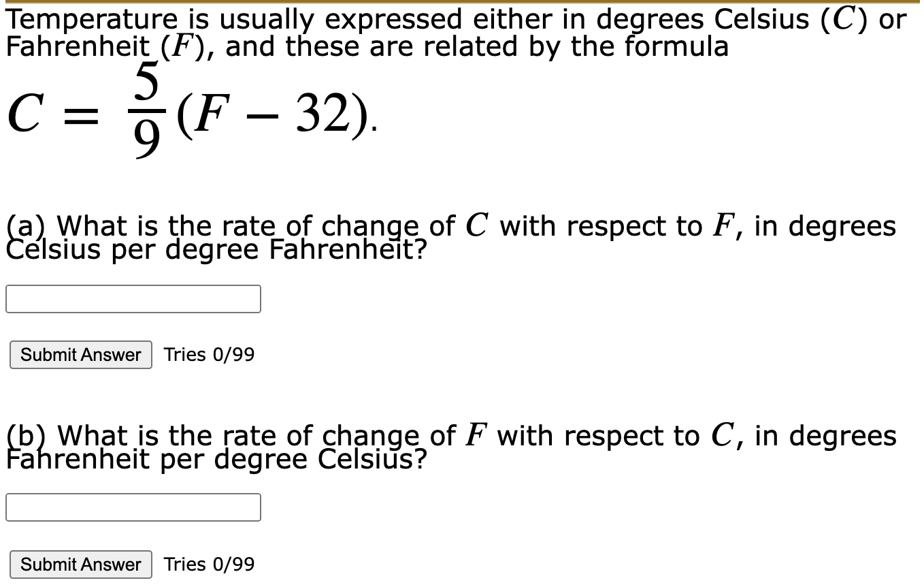Click the Submit Answer button below part (a)
Viewport: 924px width, 587px height.
(80, 354)
